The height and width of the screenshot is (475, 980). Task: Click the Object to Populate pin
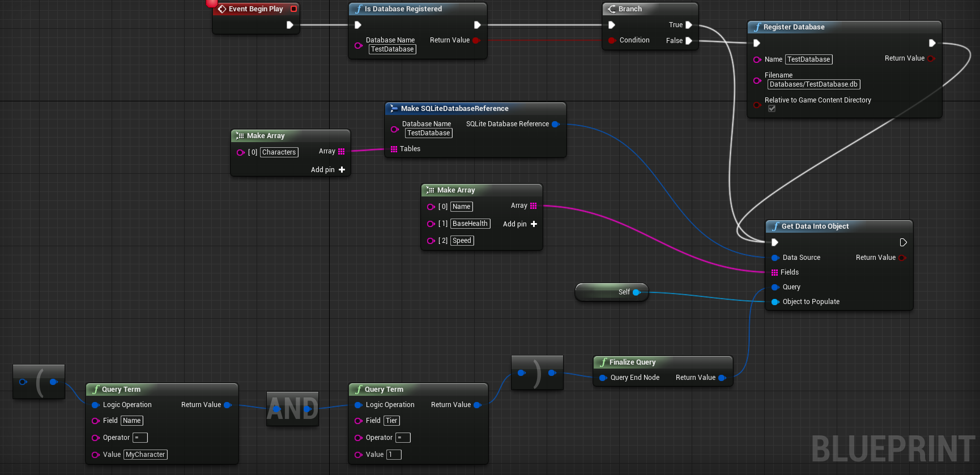pyautogui.click(x=776, y=302)
